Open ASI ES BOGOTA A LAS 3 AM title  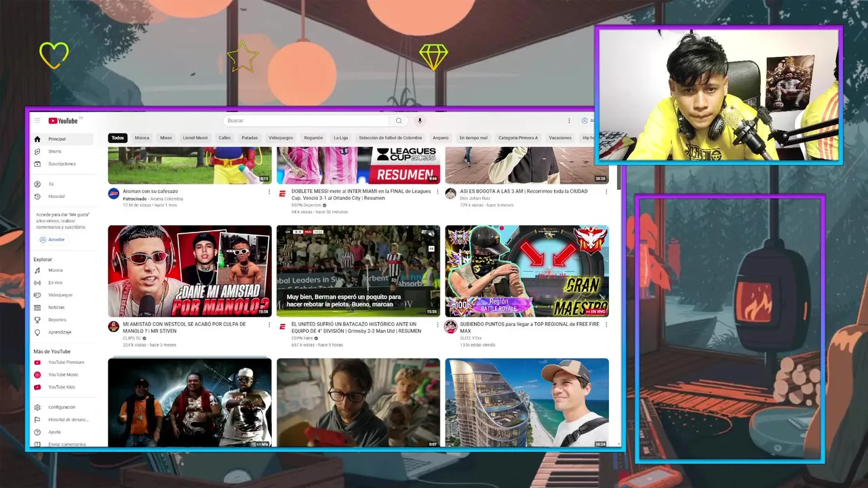click(524, 191)
